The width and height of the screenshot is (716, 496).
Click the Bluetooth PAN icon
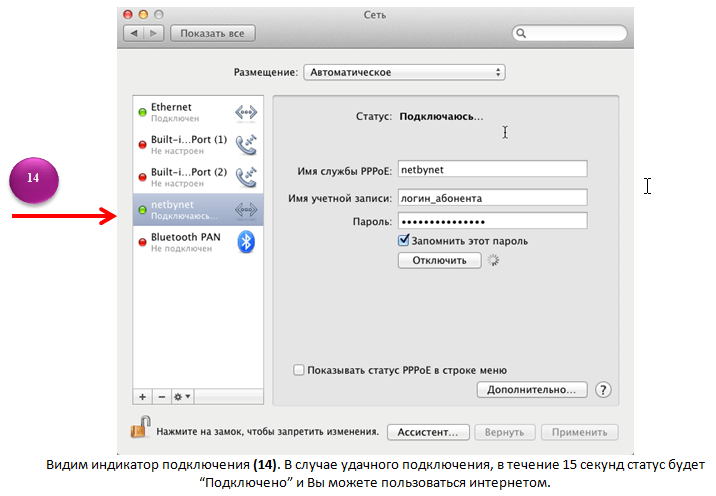pos(246,242)
